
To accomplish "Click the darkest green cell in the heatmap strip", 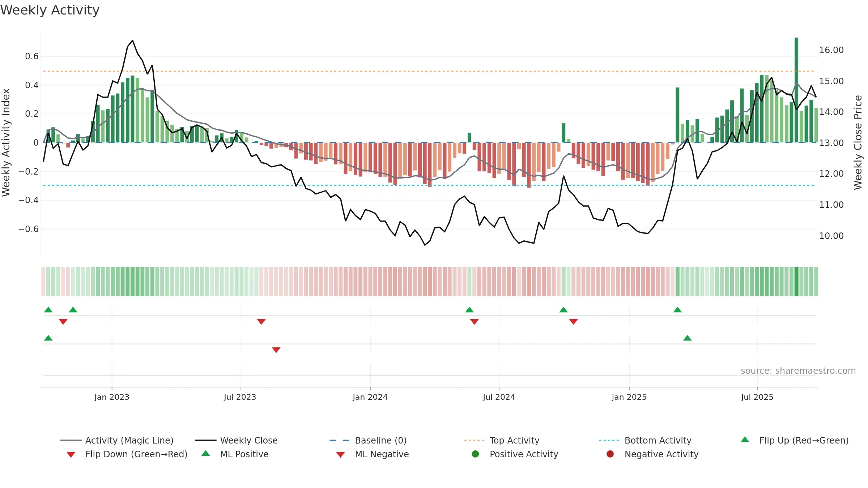I will [796, 282].
